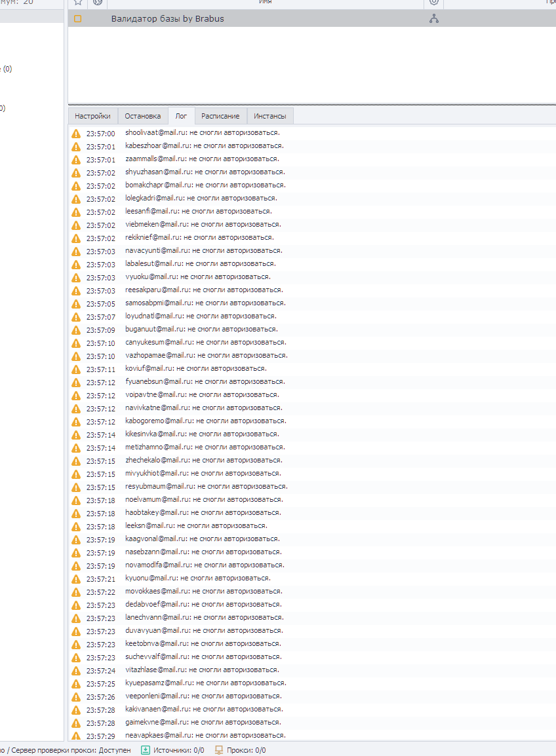The width and height of the screenshot is (556, 756).
Task: Tick the checkbox beside Валидатор базы by Brabus
Action: 78,19
